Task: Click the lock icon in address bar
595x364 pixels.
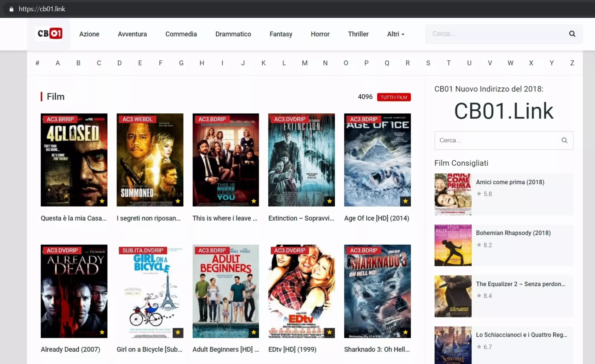Action: pos(11,9)
